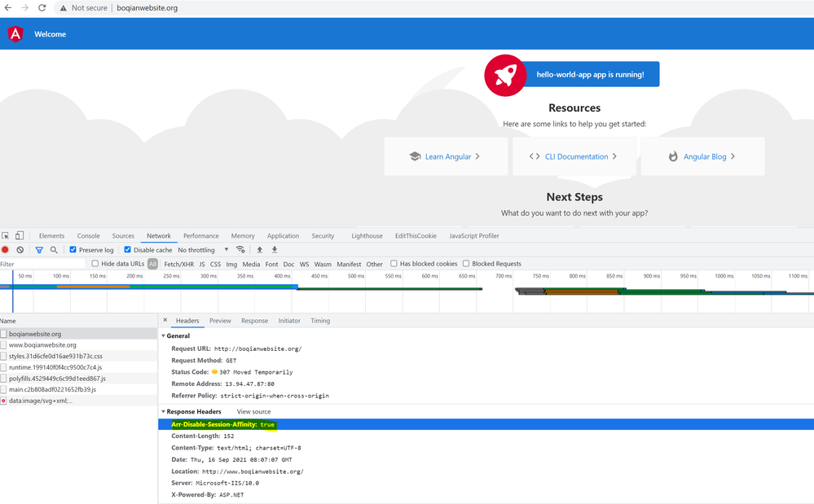Screen dimensions: 814x504
Task: Filter requests by JS
Action: pos(202,264)
